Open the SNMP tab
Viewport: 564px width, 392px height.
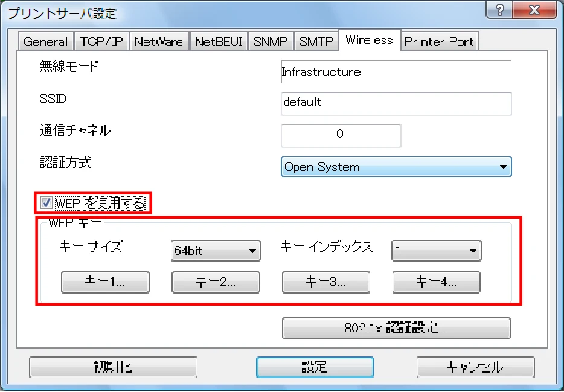tap(270, 42)
